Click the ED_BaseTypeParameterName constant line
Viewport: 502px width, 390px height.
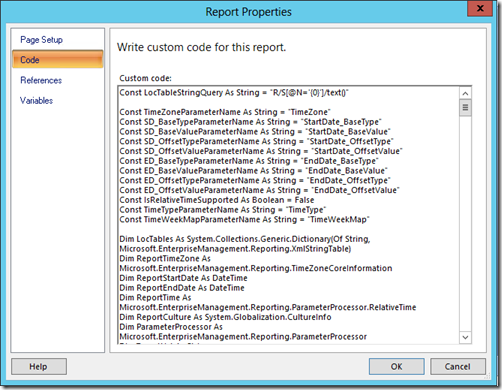(x=249, y=161)
